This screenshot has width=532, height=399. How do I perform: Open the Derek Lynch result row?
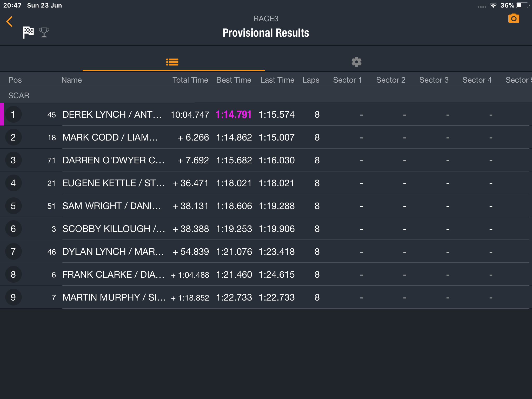[266, 114]
